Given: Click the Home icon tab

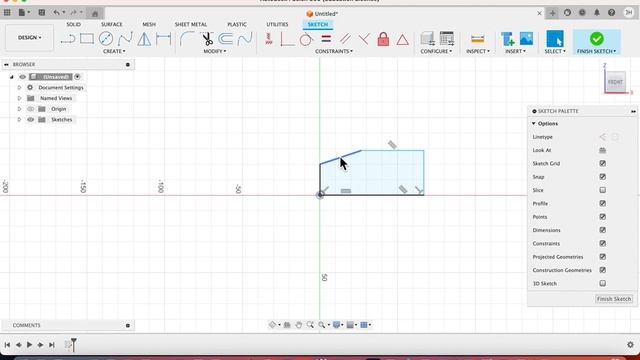Looking at the screenshot, I should [95, 14].
